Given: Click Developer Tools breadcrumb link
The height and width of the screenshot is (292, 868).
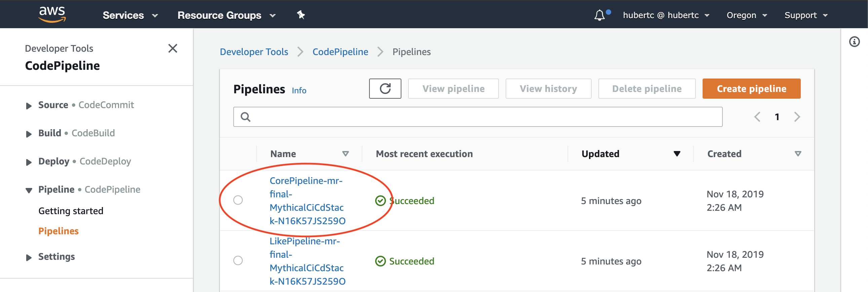Looking at the screenshot, I should tap(254, 52).
